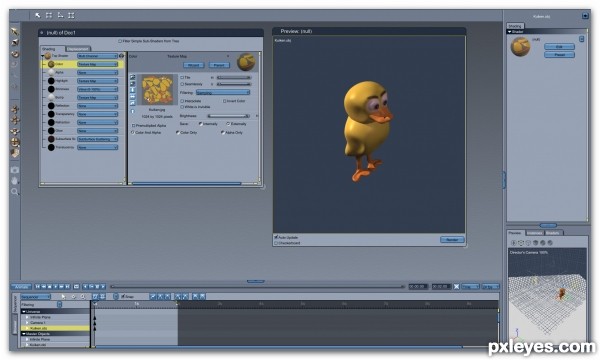Click the X icon right of time fields
Image resolution: width=600 pixels, height=360 pixels.
[x=457, y=287]
